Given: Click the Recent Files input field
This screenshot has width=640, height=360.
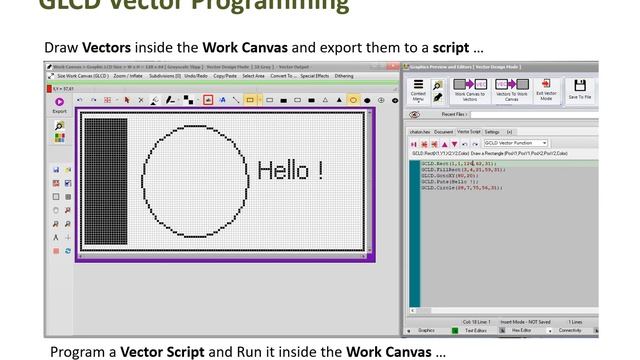Looking at the screenshot, I should click(x=534, y=115).
